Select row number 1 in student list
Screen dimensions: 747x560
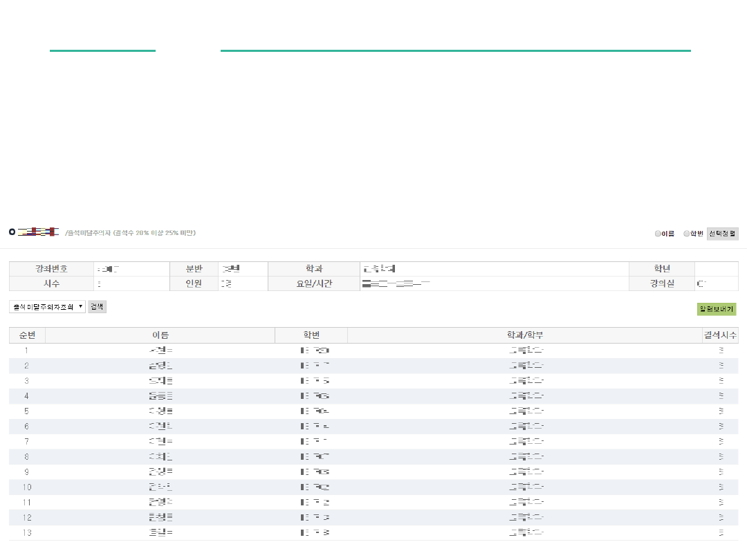(26, 351)
